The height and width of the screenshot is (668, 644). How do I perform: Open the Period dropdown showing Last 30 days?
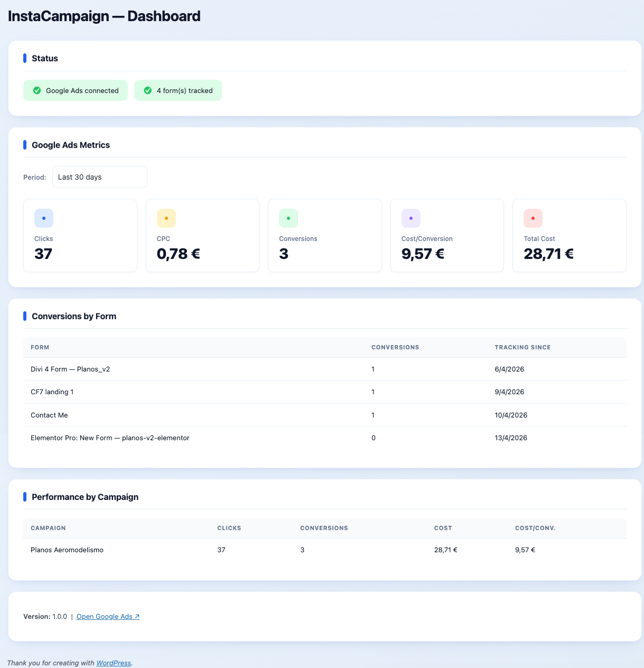99,177
